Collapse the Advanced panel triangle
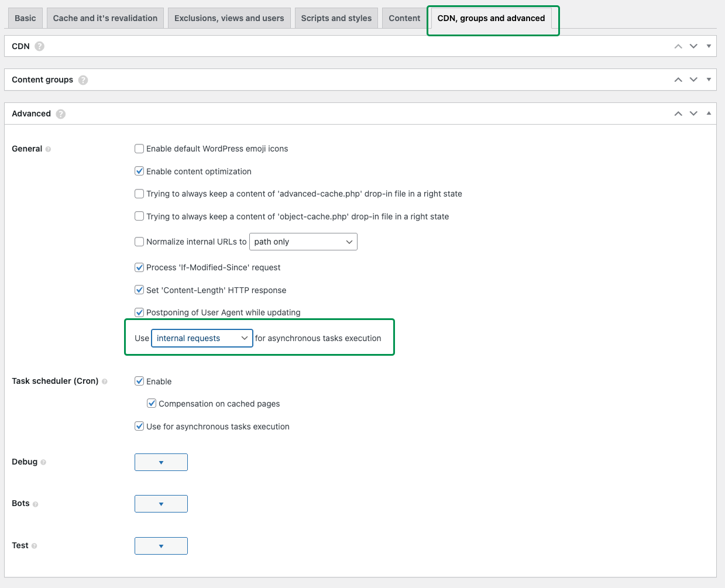 pyautogui.click(x=709, y=113)
